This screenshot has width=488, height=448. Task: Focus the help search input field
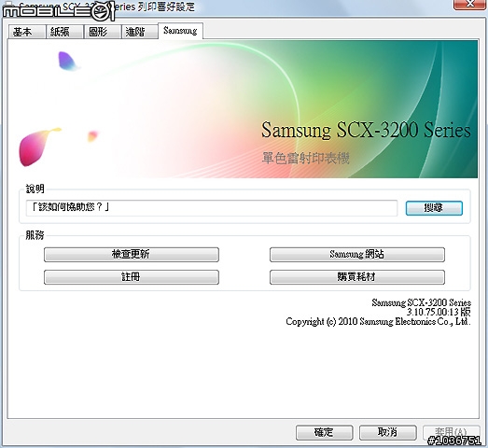pyautogui.click(x=212, y=207)
